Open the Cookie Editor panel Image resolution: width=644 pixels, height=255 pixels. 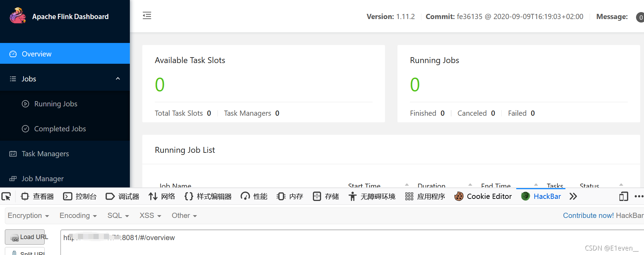tap(483, 196)
